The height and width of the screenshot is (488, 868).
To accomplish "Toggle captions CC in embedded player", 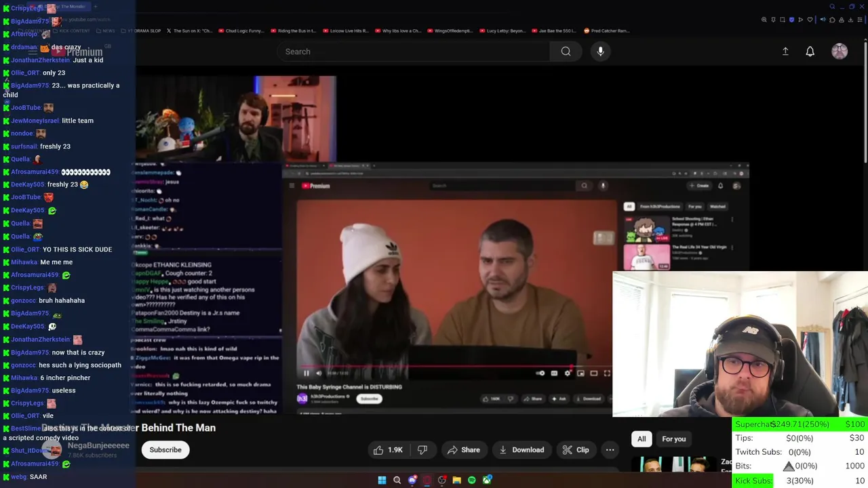I will click(554, 373).
